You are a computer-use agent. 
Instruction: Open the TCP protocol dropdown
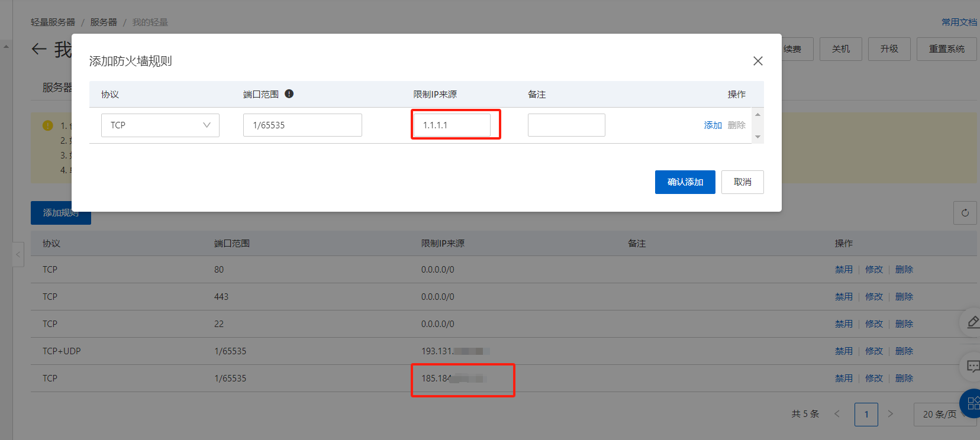coord(160,125)
